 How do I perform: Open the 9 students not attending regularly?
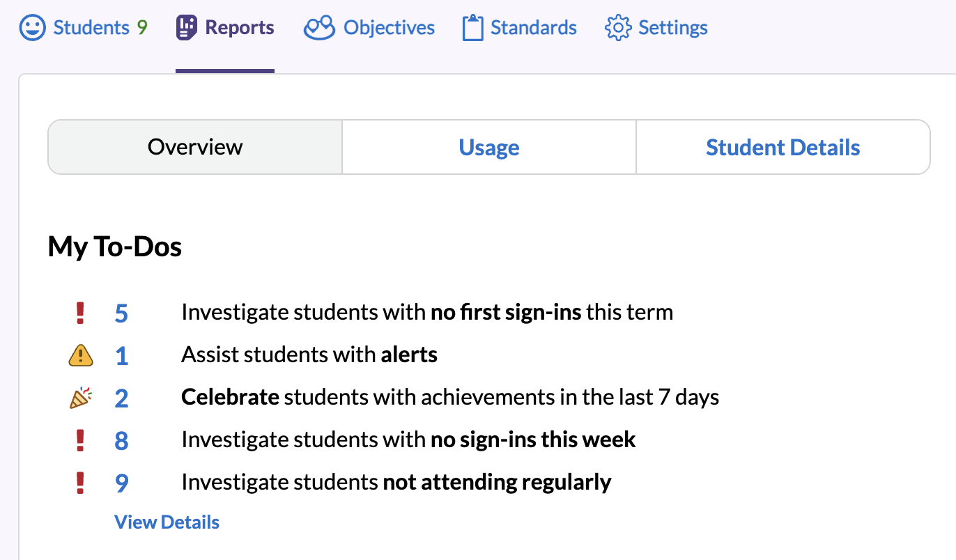click(x=122, y=483)
